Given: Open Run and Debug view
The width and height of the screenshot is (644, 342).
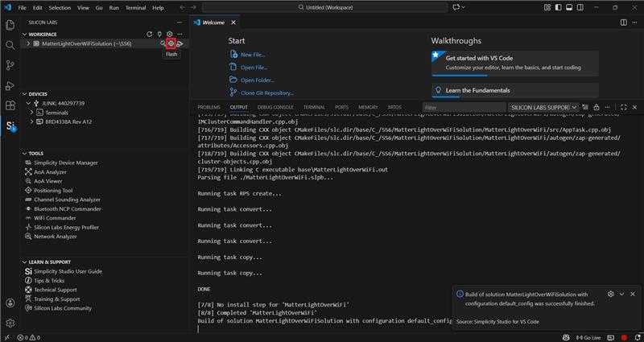Looking at the screenshot, I should click(x=10, y=85).
